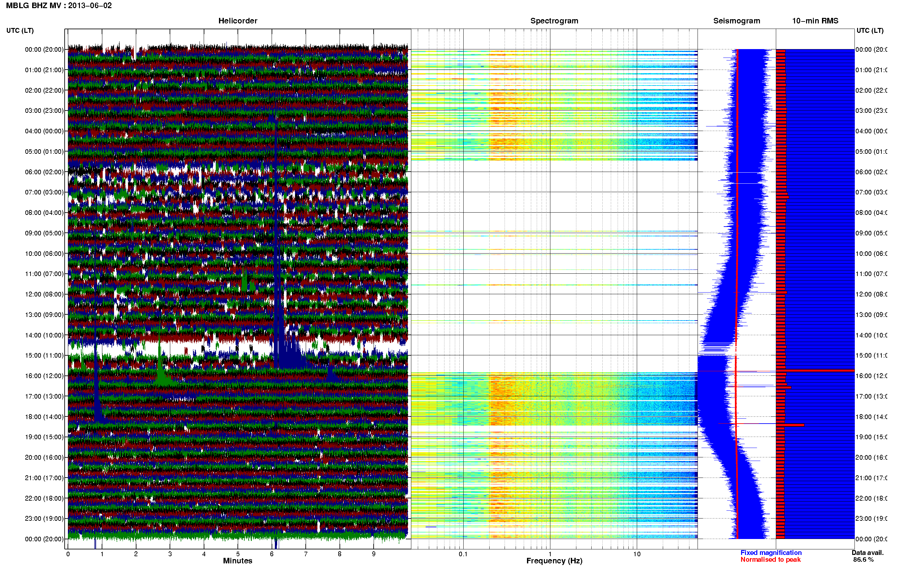This screenshot has height=578, width=924.
Task: Select left axis label '23:00 (19:00)'
Action: 44,519
